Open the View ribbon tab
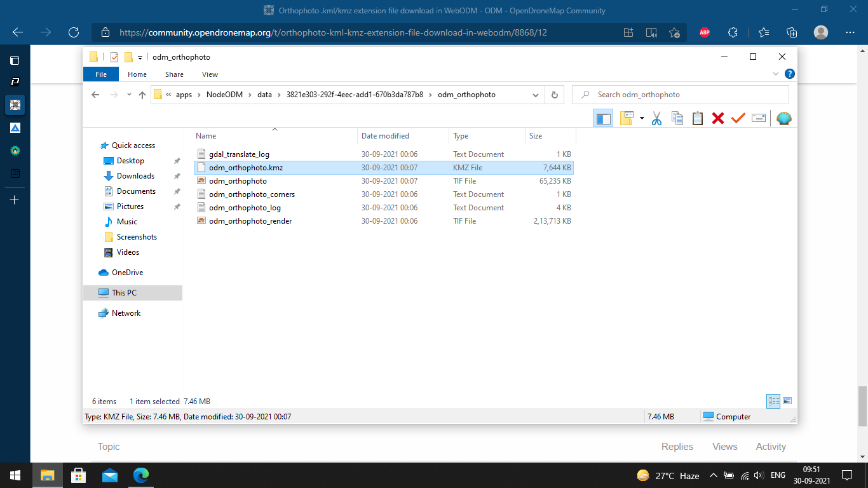Screen dimensions: 868x488 click(210, 74)
